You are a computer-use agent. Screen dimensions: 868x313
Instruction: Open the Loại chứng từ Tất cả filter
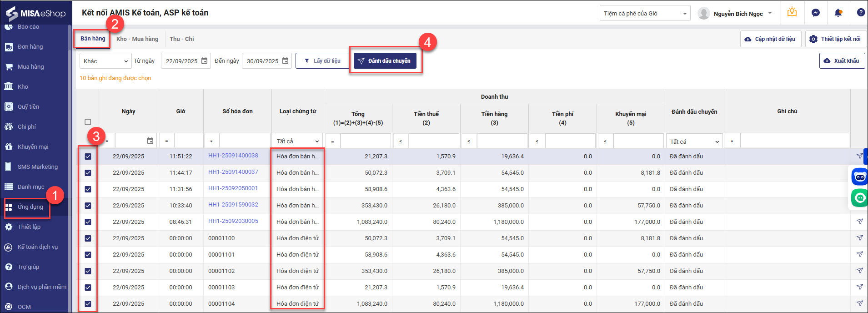point(298,141)
